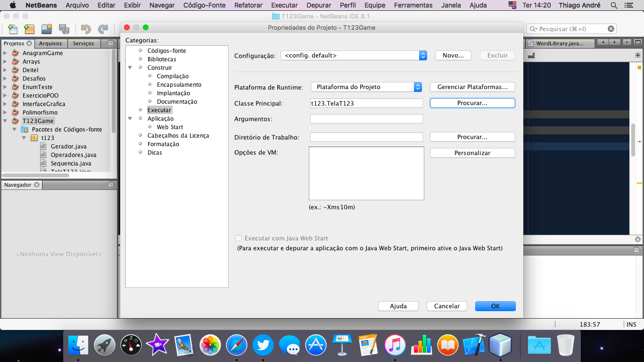Open the Configuração dropdown
Viewport: 644px width, 362px height.
354,55
